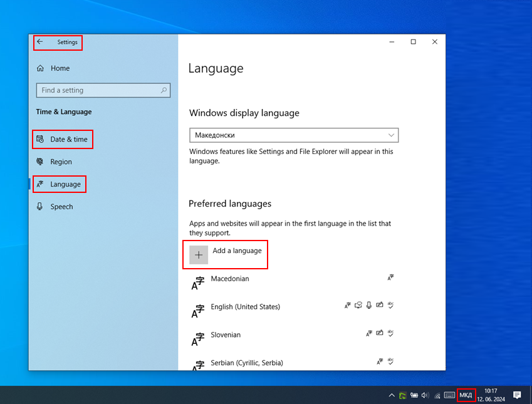This screenshot has width=532, height=404.
Task: Click the clock showing 10:17 in the taskbar
Action: 491,395
